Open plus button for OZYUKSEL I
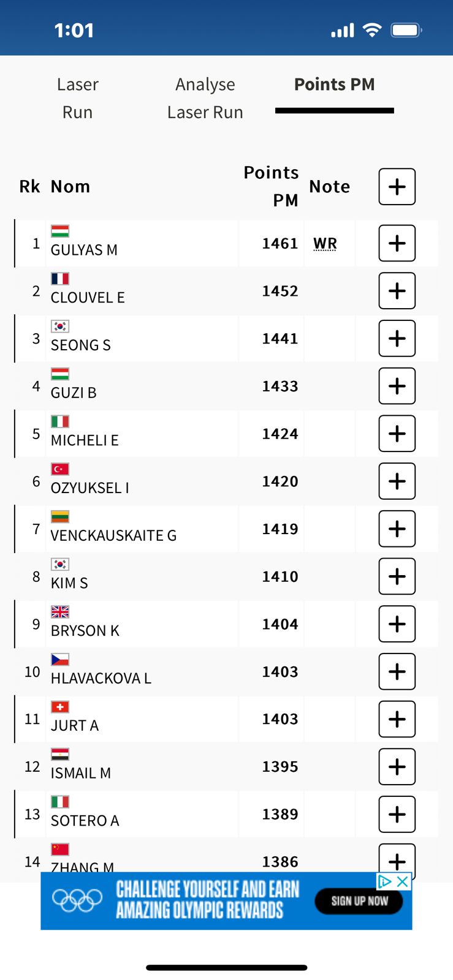 [397, 481]
